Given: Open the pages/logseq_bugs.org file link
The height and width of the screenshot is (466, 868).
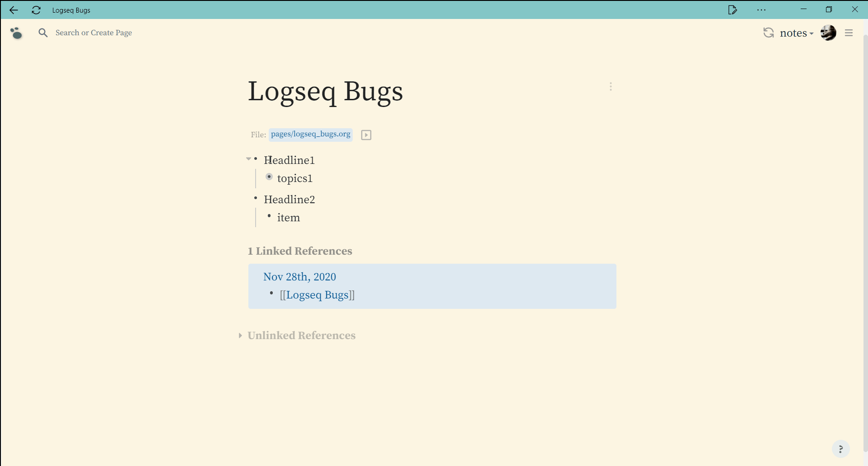Looking at the screenshot, I should (x=310, y=134).
